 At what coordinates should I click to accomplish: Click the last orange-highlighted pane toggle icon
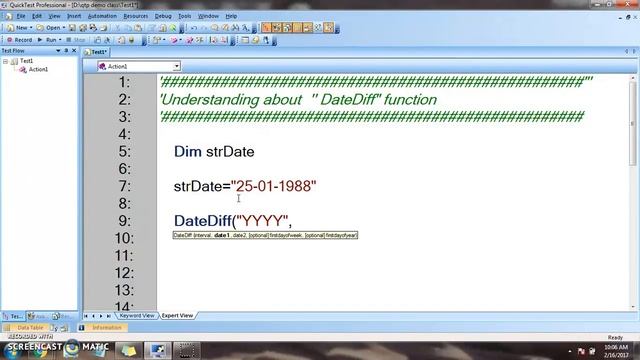pyautogui.click(x=329, y=28)
